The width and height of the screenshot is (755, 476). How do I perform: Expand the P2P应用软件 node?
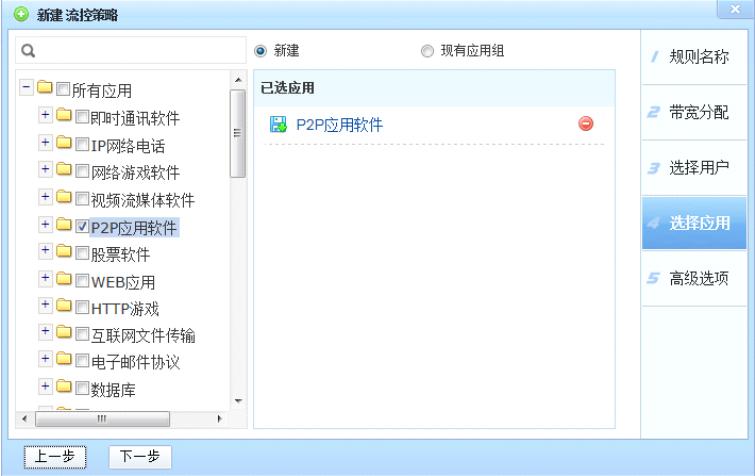[45, 224]
